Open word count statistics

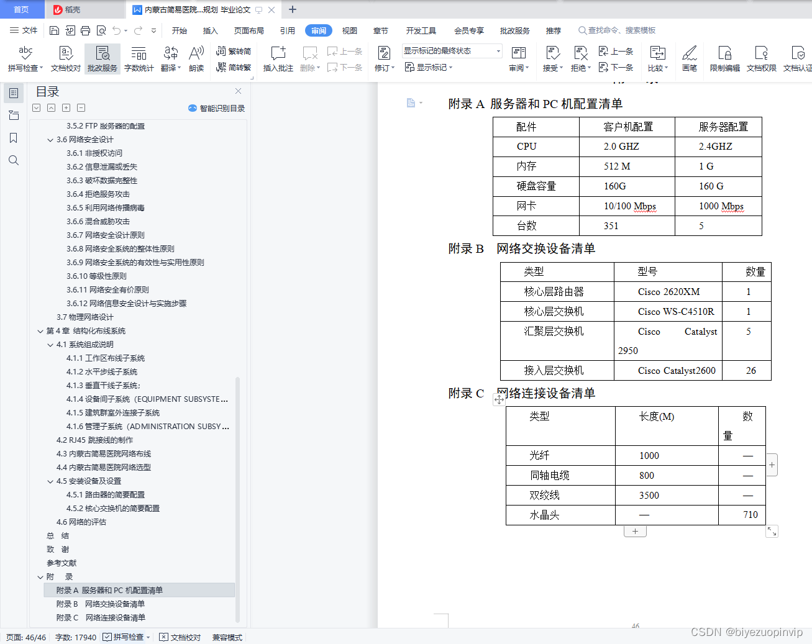pos(139,58)
